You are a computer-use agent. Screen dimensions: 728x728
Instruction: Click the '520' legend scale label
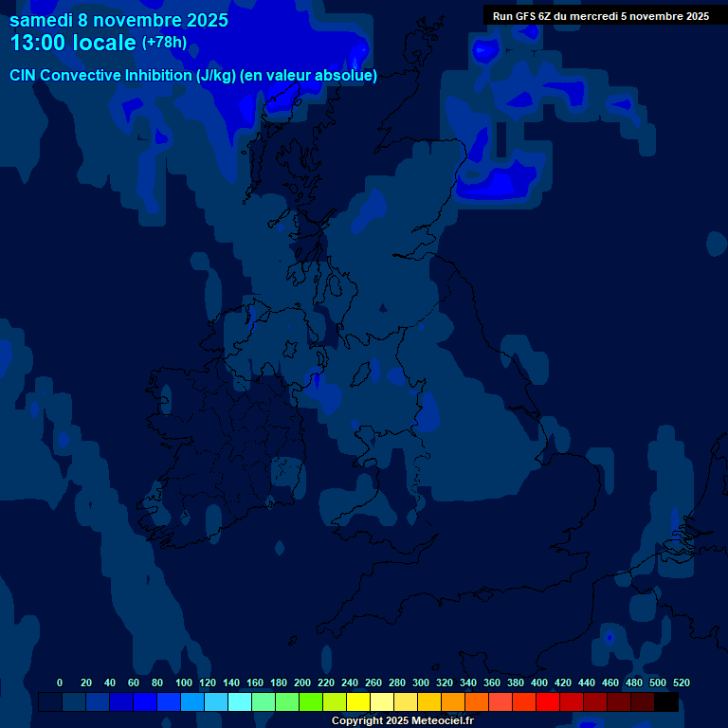(681, 682)
